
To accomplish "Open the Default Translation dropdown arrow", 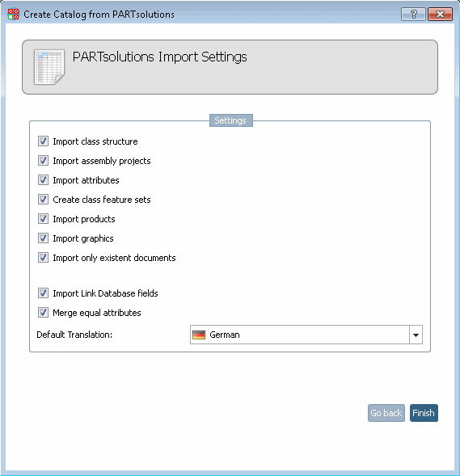I will point(416,335).
